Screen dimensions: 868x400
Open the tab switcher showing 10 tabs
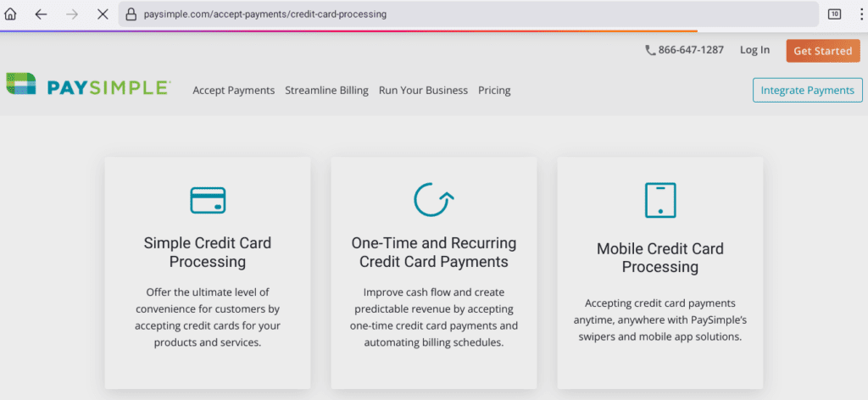point(834,14)
